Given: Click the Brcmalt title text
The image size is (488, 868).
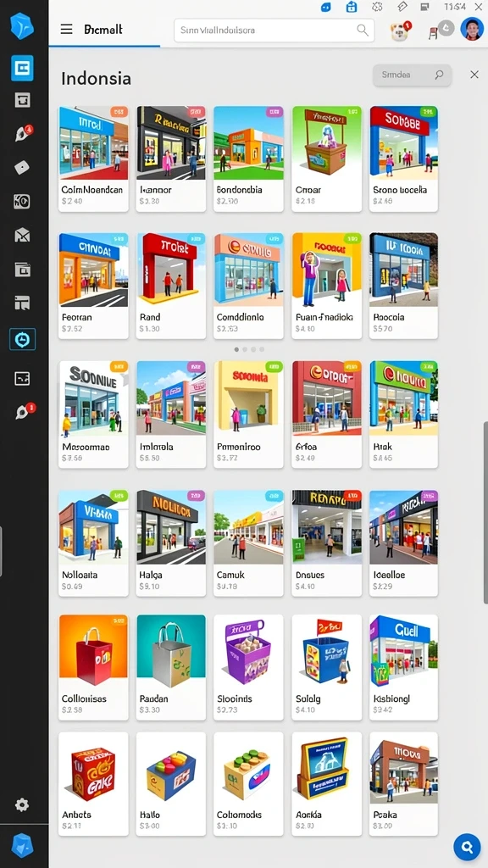Looking at the screenshot, I should click(103, 30).
